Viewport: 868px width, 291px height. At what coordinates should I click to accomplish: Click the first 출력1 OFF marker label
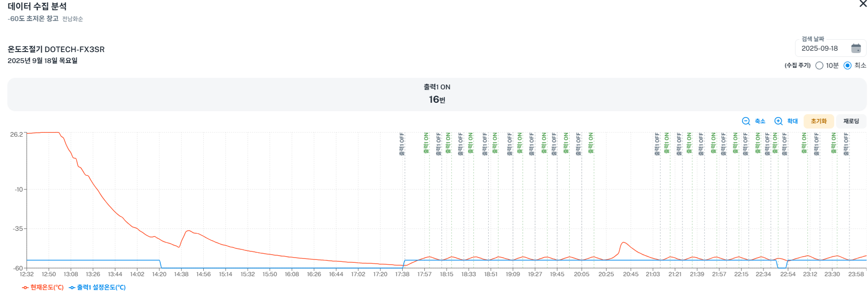(x=402, y=144)
